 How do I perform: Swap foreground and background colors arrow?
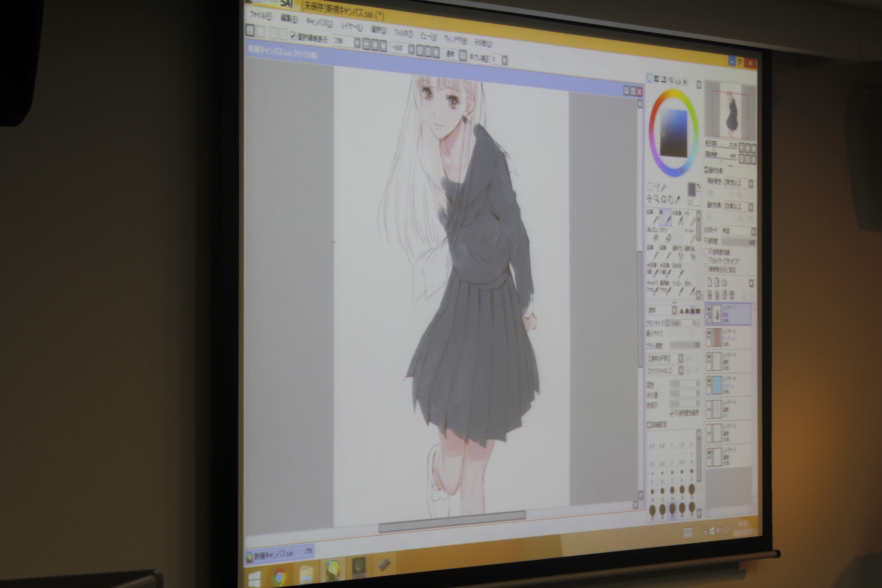pos(699,186)
